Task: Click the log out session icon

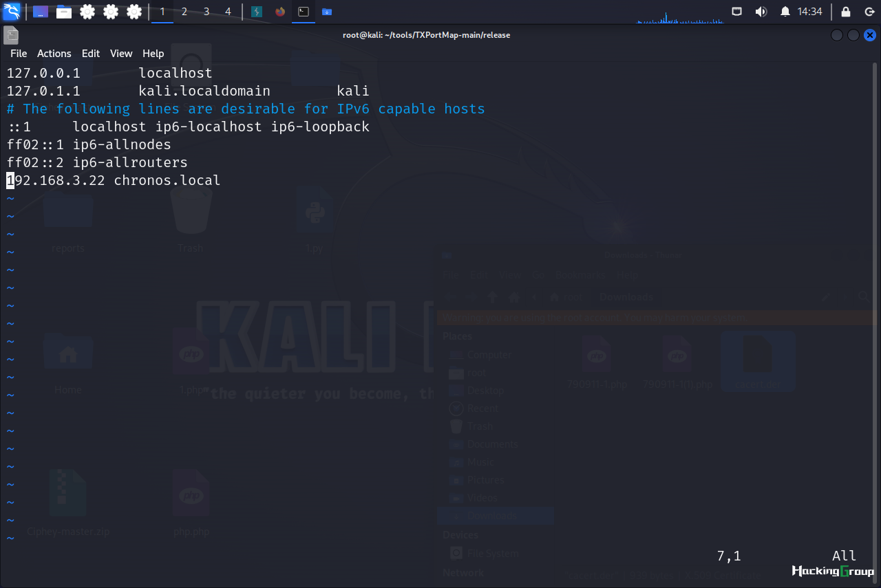Action: [869, 12]
